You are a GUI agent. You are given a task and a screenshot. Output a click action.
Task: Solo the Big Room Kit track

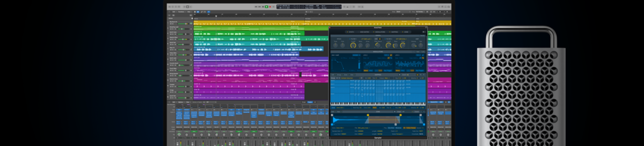coord(173,24)
